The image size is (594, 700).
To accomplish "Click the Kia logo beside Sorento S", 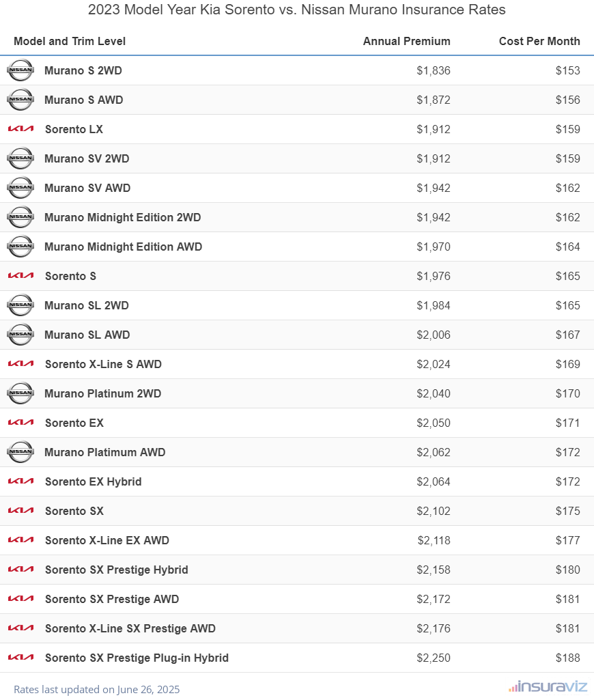I will [x=20, y=276].
